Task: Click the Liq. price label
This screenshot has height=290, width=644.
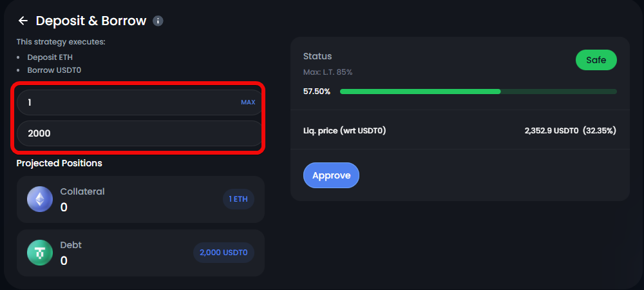Action: (x=345, y=131)
